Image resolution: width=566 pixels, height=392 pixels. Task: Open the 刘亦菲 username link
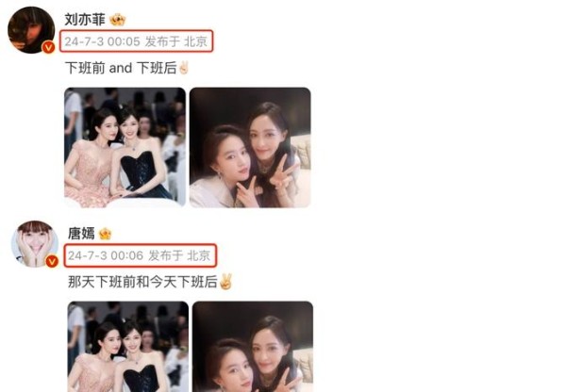(85, 20)
